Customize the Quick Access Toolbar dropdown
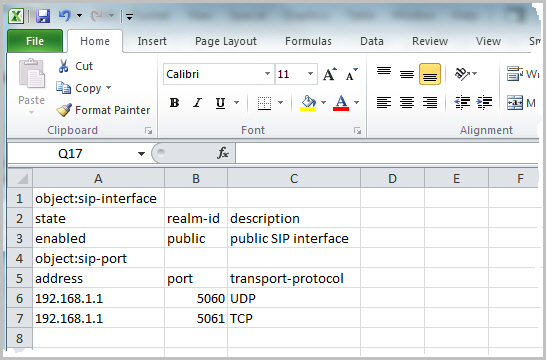This screenshot has height=360, width=546. click(129, 16)
